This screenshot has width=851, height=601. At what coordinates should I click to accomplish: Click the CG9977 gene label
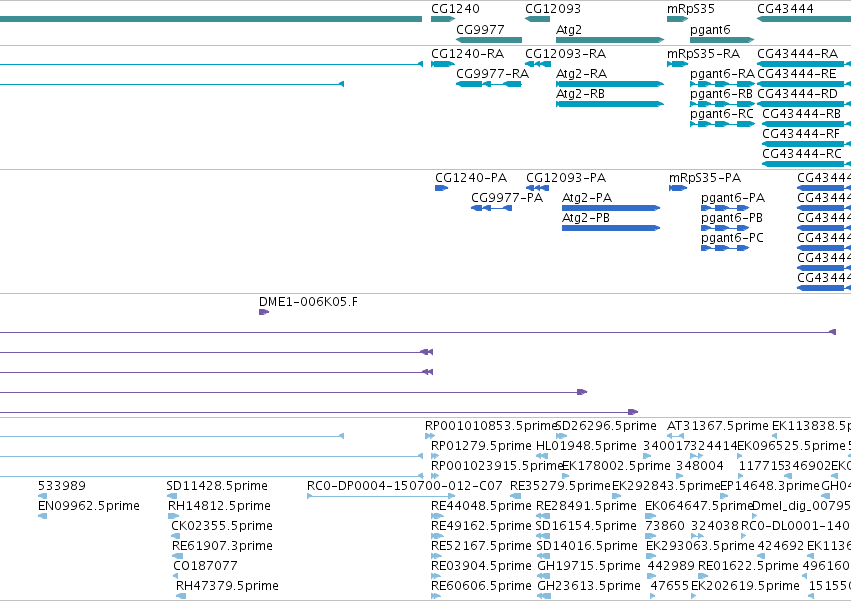(480, 29)
